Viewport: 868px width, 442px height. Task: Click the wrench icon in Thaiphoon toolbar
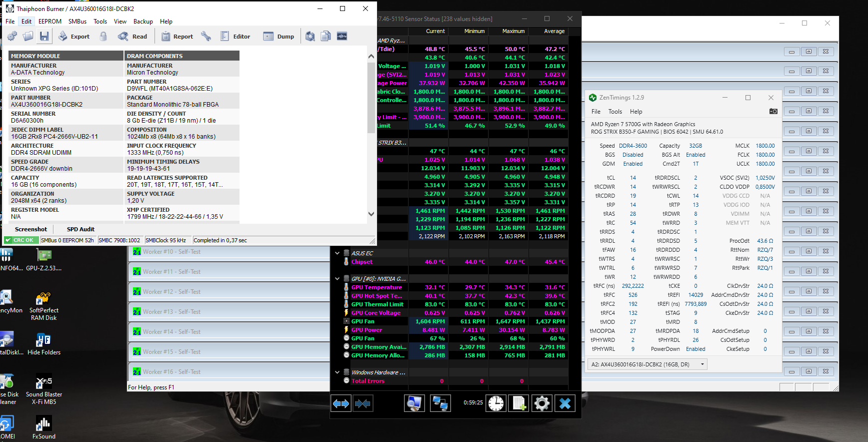tap(206, 36)
